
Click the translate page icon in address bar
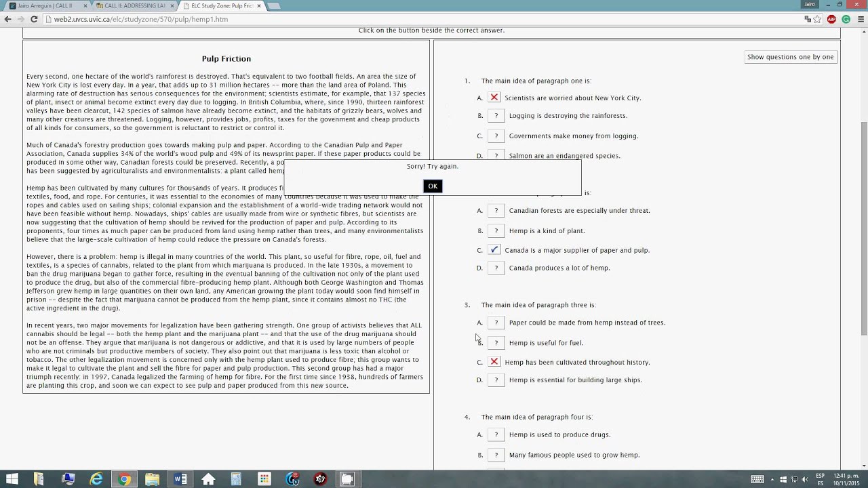(x=807, y=20)
